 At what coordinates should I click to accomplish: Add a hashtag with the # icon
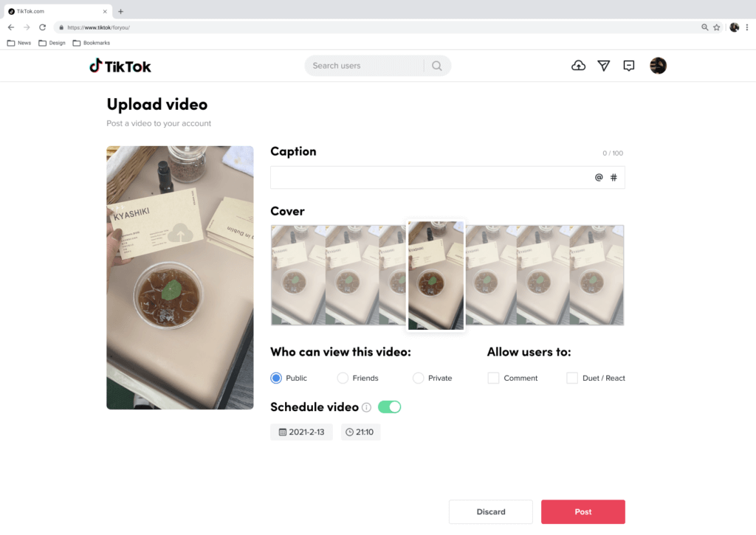[x=614, y=177]
